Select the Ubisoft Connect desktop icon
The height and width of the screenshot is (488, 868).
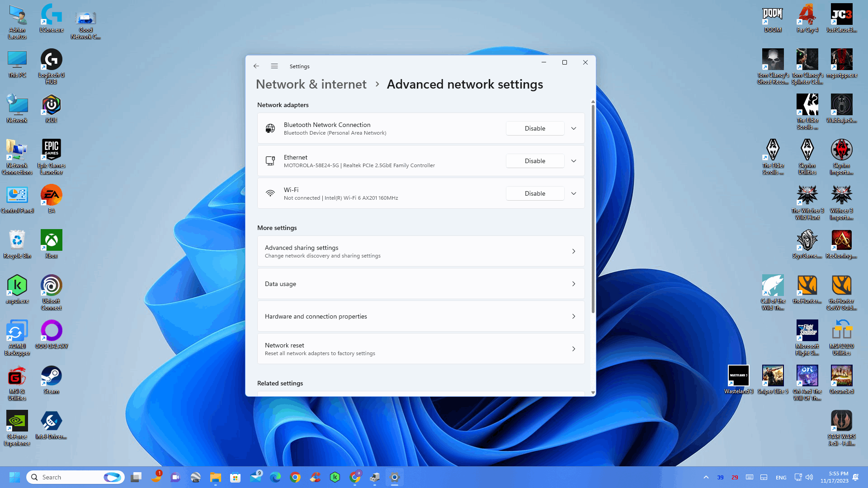coord(51,292)
